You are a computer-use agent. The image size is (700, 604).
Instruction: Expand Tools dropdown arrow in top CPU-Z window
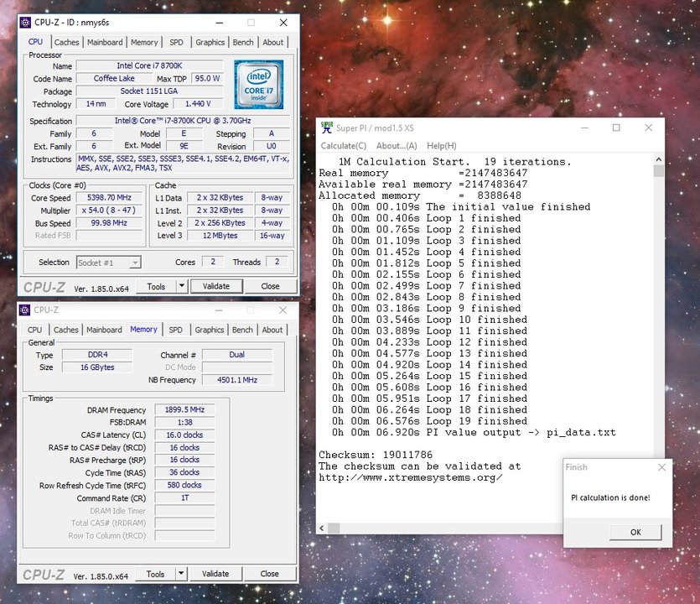[182, 286]
